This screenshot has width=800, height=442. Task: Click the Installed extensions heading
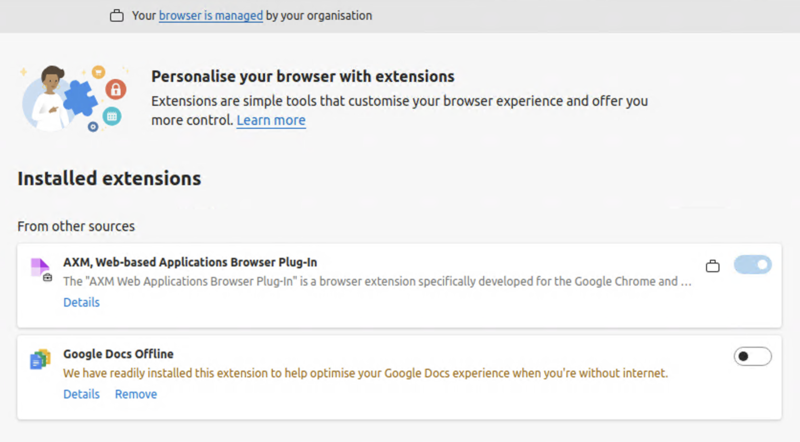109,179
